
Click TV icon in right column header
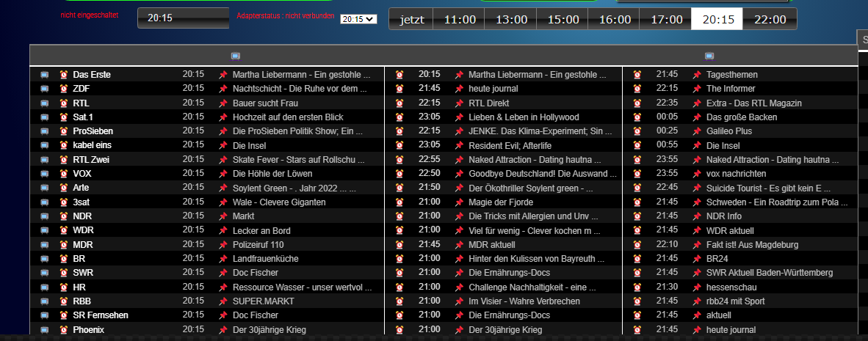[x=709, y=56]
